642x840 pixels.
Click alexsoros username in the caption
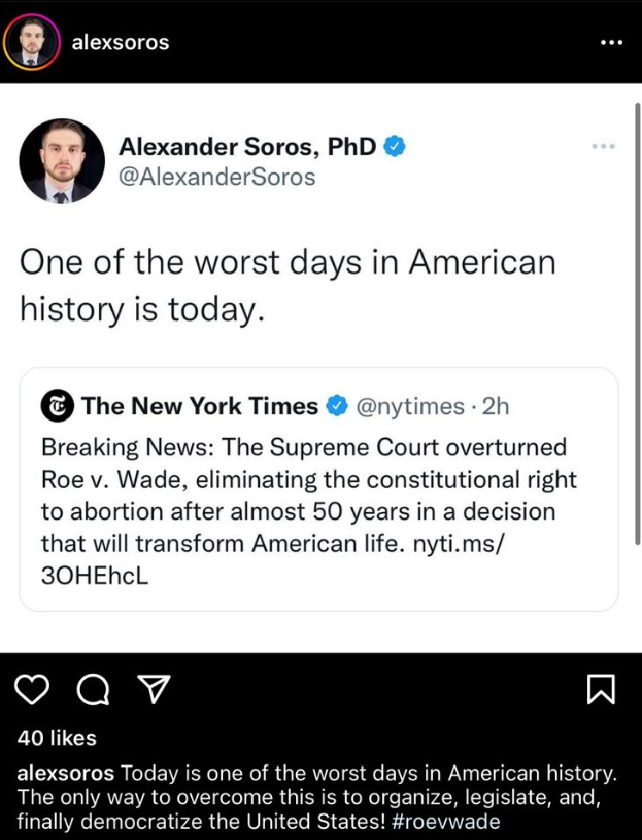65,772
